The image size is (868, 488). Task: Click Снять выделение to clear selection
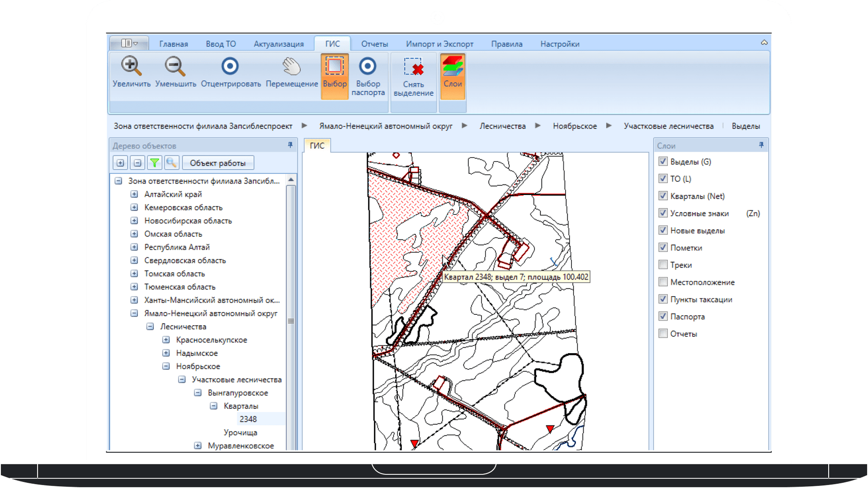[x=413, y=76]
